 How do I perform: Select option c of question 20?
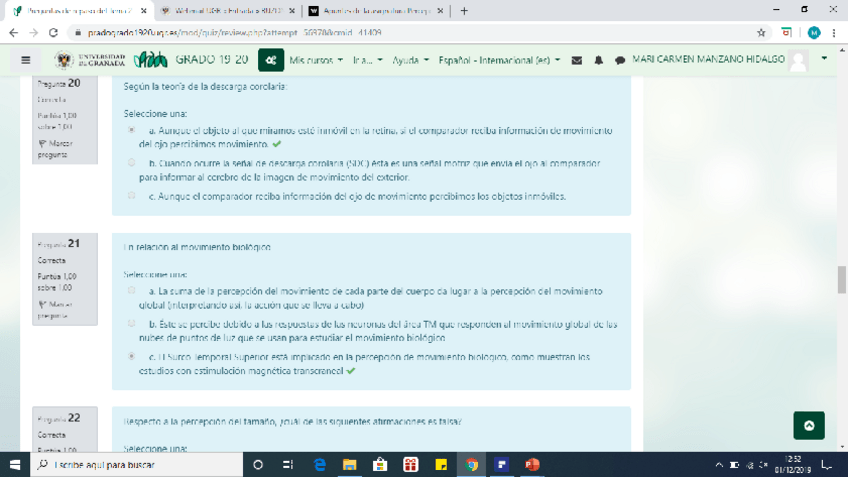click(x=131, y=195)
